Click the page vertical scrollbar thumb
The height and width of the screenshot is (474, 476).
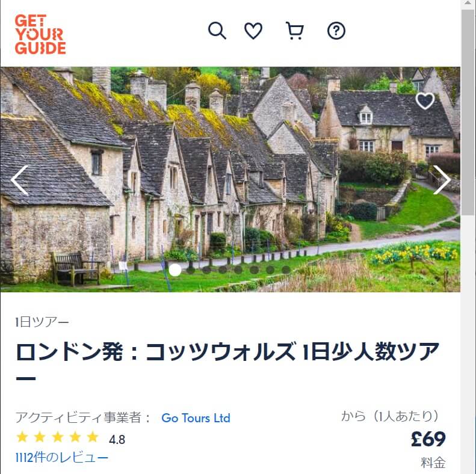point(468,112)
